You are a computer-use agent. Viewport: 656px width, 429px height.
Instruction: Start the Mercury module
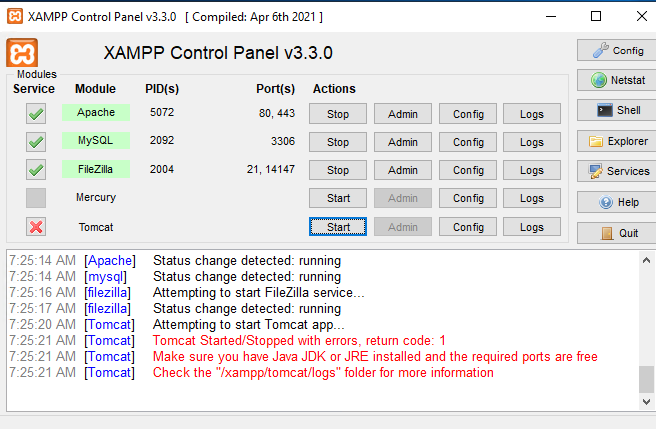[x=338, y=198]
